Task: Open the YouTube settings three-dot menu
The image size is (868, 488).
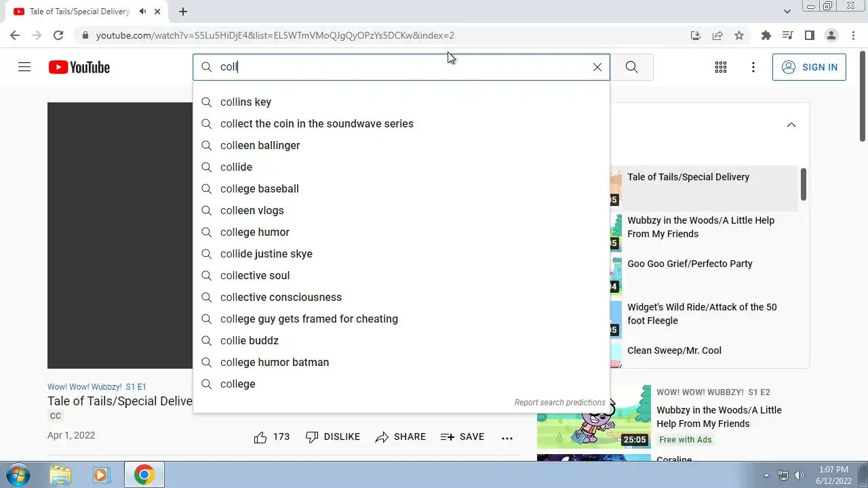Action: point(753,67)
